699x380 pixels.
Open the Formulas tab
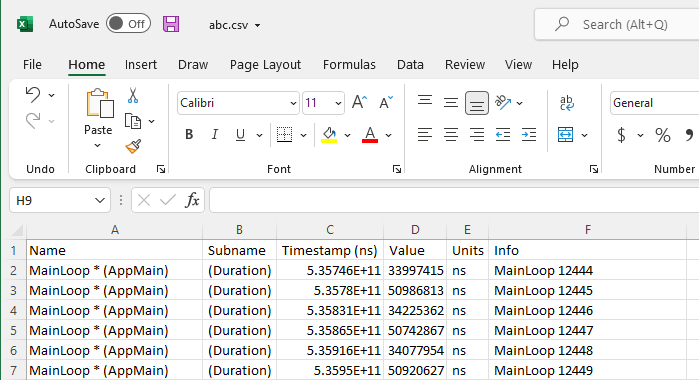tap(349, 65)
